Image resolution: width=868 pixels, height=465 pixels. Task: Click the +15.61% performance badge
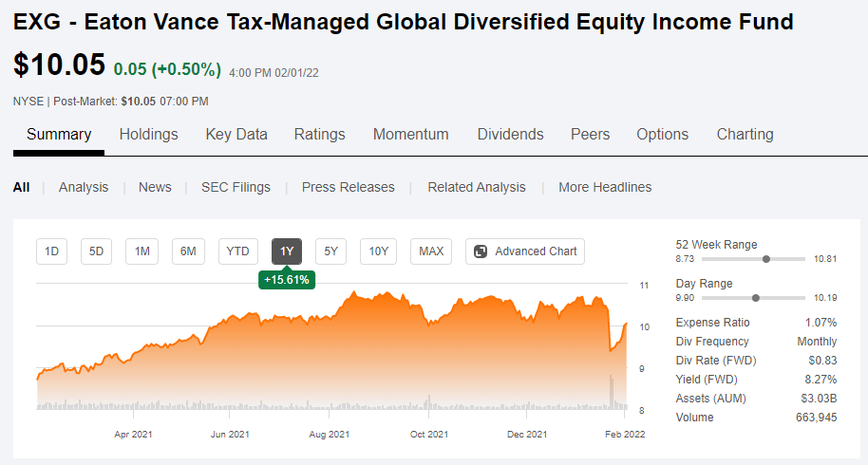click(x=287, y=280)
